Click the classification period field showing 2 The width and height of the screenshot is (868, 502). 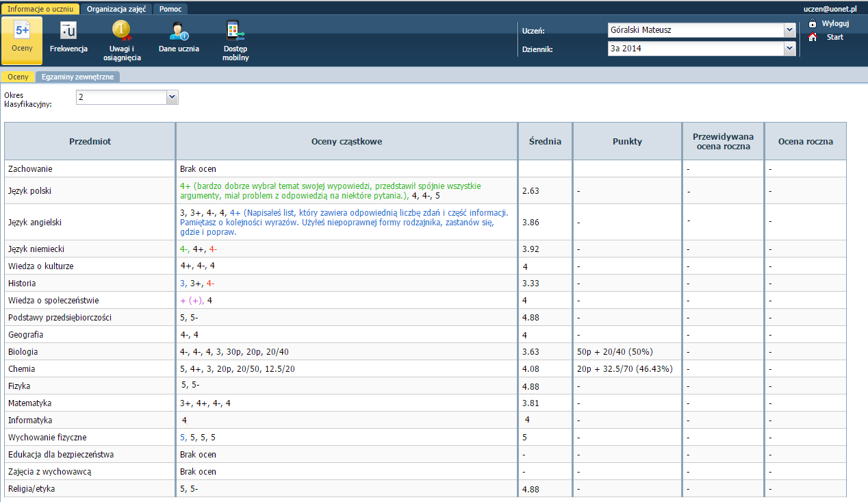(121, 97)
